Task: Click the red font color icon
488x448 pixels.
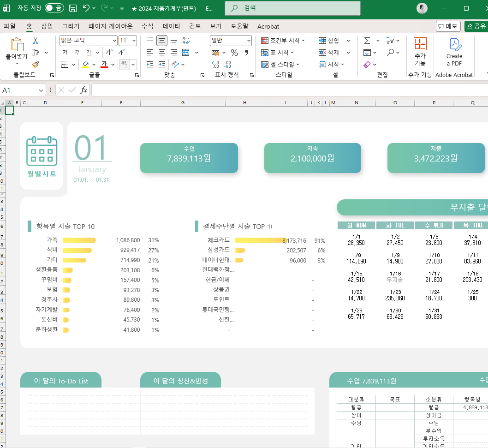Action: click(104, 65)
